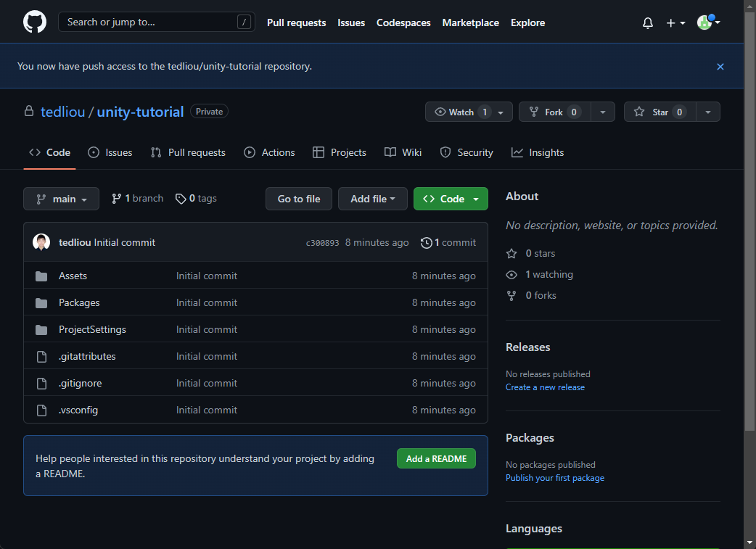
Task: Click the commit history clock icon
Action: pos(426,242)
